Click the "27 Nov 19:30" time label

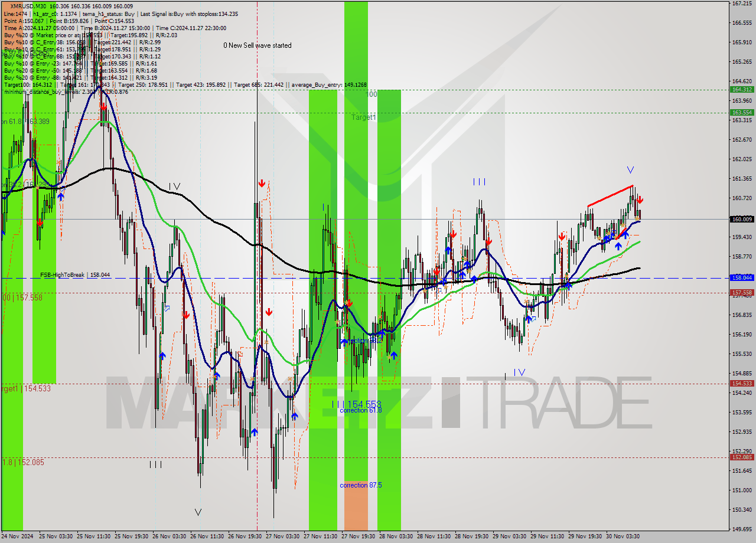(x=359, y=537)
